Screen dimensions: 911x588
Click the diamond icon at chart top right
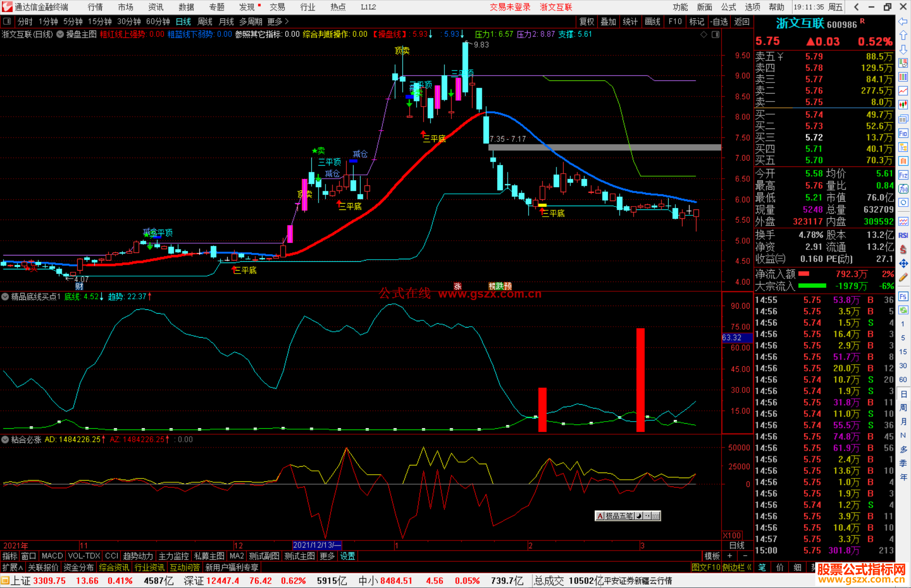[703, 35]
